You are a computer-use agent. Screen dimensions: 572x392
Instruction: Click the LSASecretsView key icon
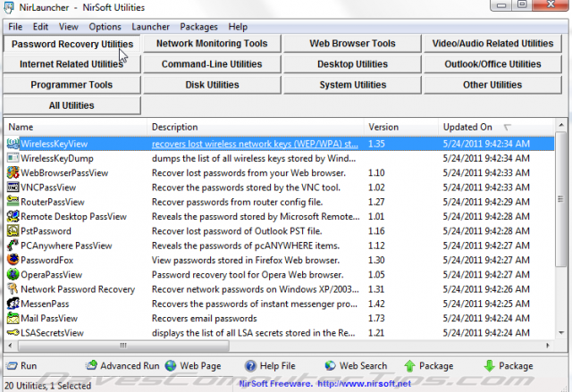pos(13,332)
